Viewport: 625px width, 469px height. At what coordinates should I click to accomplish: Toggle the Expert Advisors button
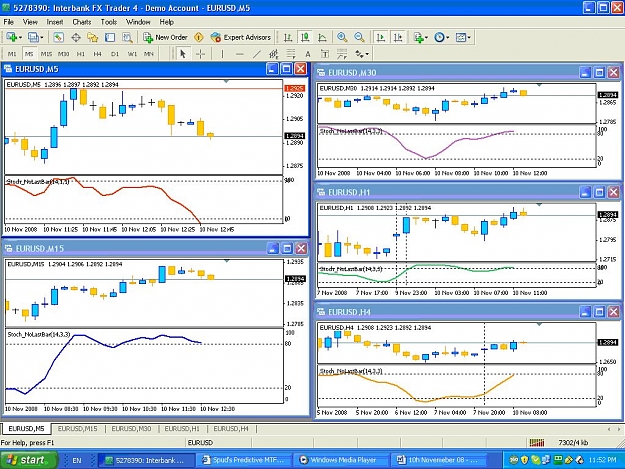coord(241,37)
